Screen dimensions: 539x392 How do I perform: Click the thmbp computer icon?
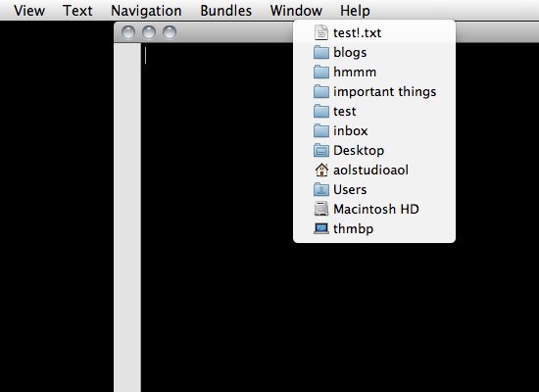(x=321, y=228)
